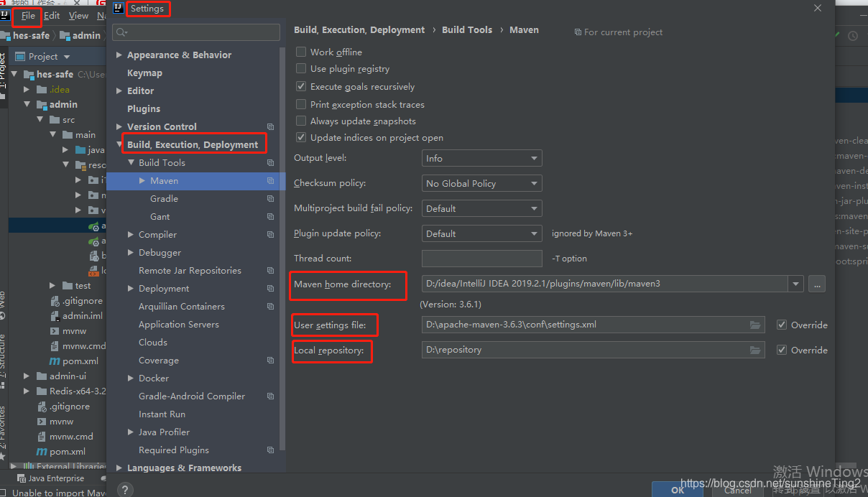Click the Thread count input field
The image size is (868, 497).
481,259
